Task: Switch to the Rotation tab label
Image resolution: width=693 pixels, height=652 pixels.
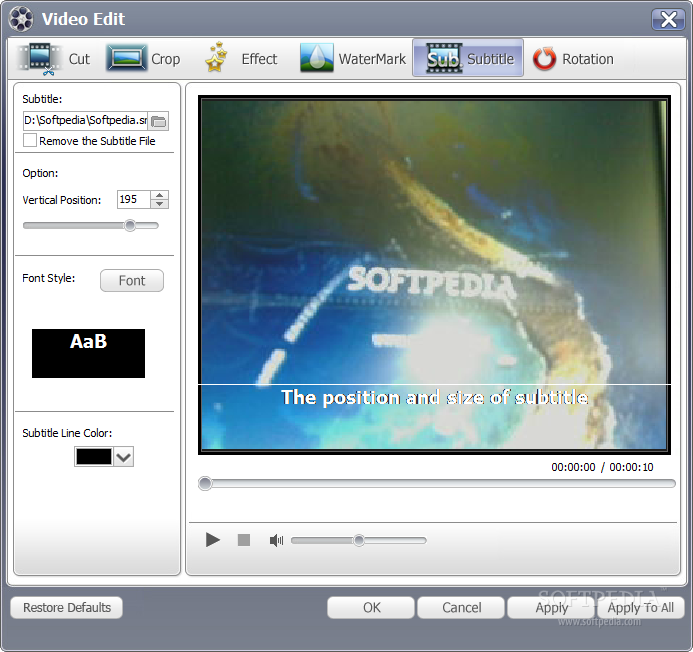Action: (588, 59)
